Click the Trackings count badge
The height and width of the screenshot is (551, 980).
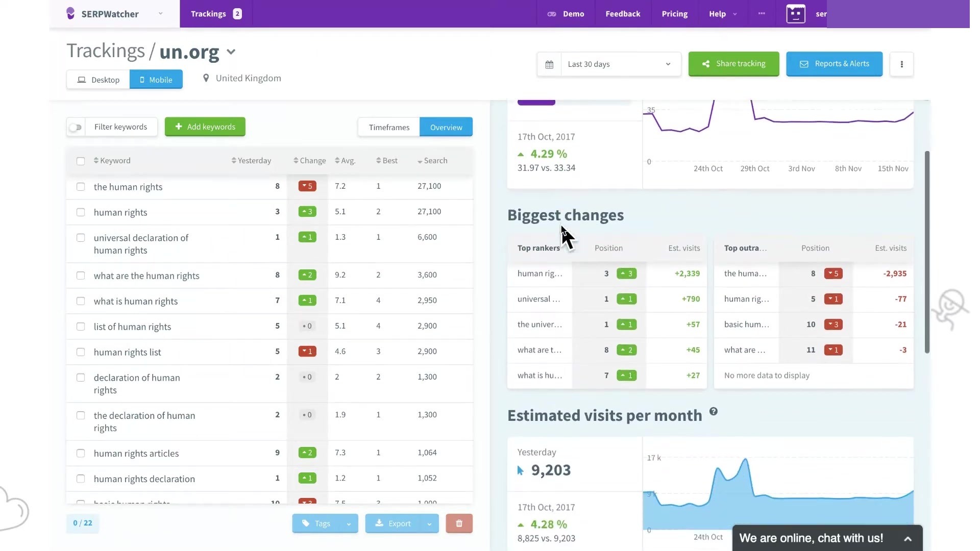click(237, 14)
